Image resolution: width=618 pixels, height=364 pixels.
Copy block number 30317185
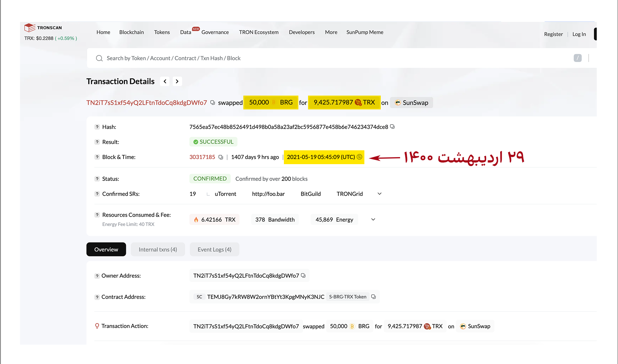click(x=221, y=157)
